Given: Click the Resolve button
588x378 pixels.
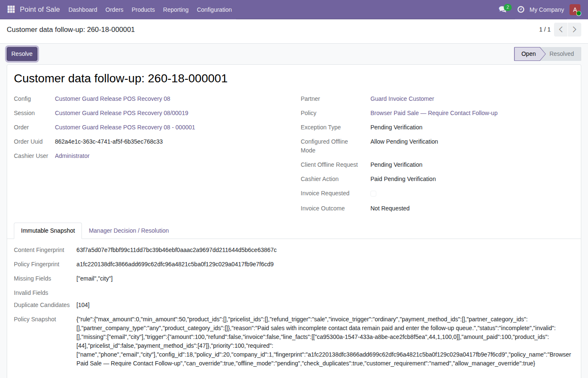Looking at the screenshot, I should 22,54.
